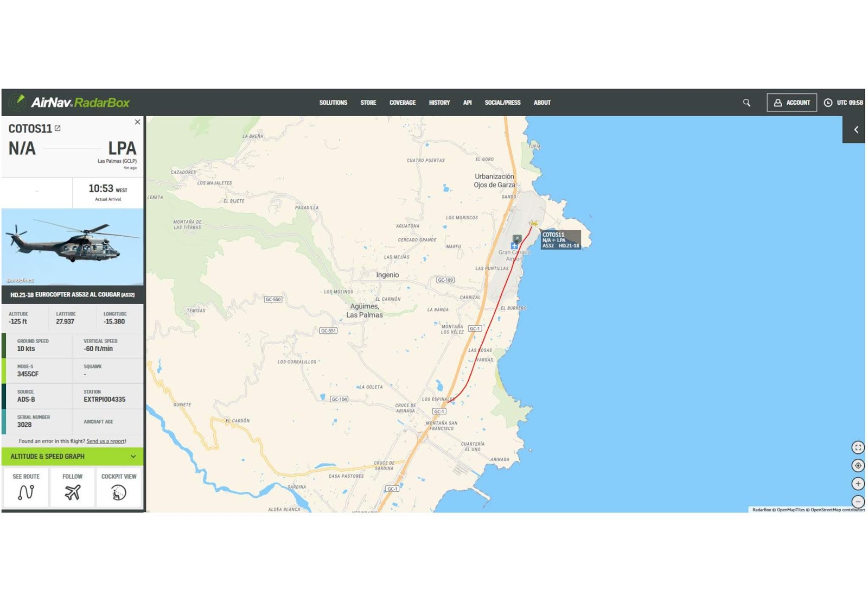This screenshot has width=868, height=614.
Task: Click the LPA destination airport code
Action: [122, 148]
